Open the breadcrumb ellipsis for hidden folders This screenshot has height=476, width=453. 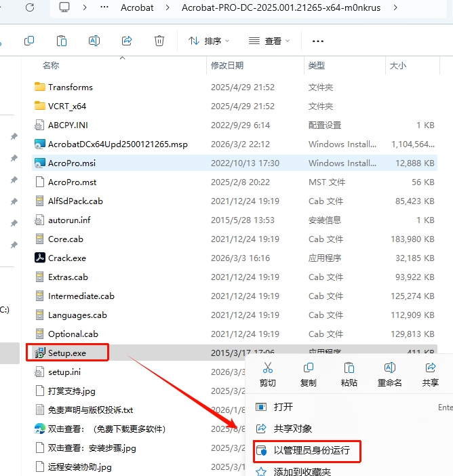(104, 7)
